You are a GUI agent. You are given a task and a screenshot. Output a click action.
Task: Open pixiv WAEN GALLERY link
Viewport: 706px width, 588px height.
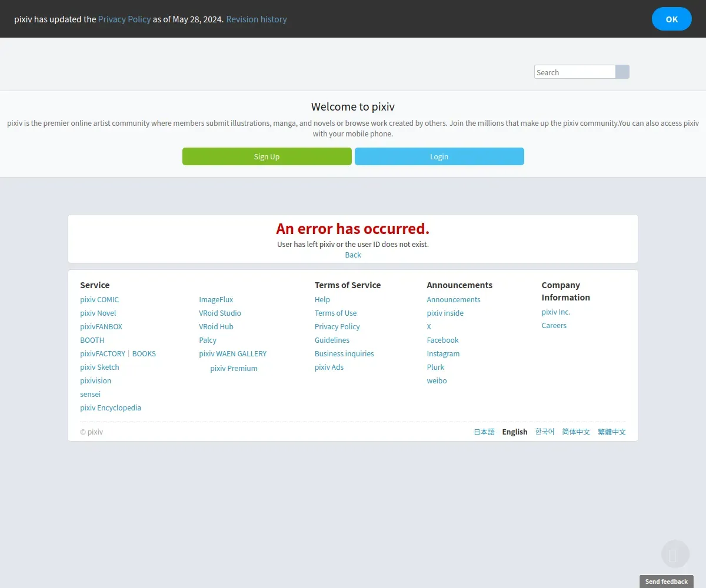click(x=233, y=353)
